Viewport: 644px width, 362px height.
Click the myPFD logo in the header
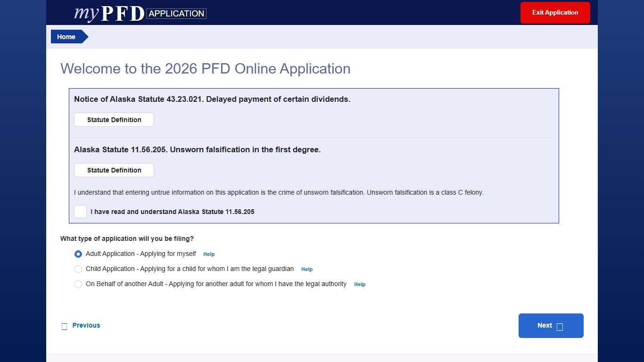pos(108,13)
